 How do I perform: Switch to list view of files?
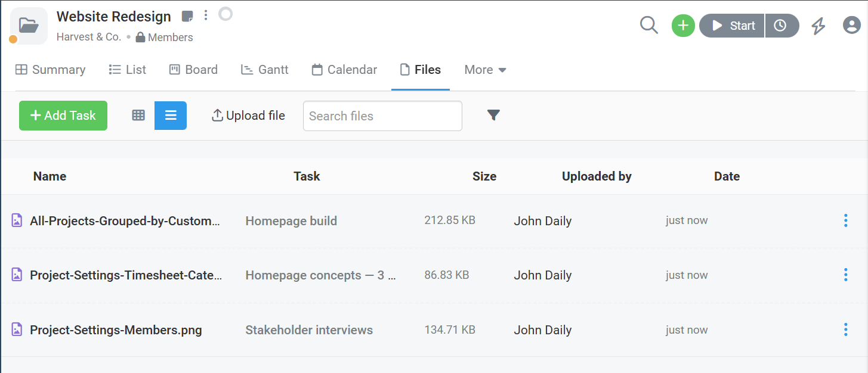coord(171,116)
